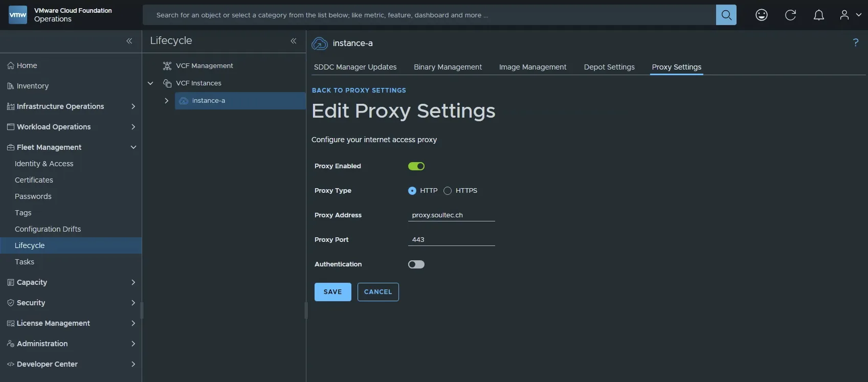Screen dimensions: 868x382
Task: Click the VMware vmw logo
Action: 18,15
